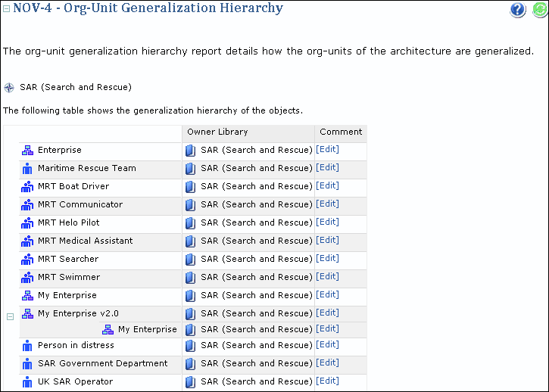Select the MRT Helo Pilot entry

pos(68,222)
